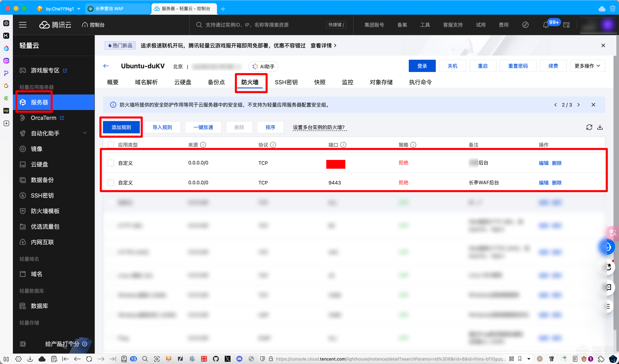
Task: Open 设置多台实例的防火墙? link
Action: tap(319, 127)
